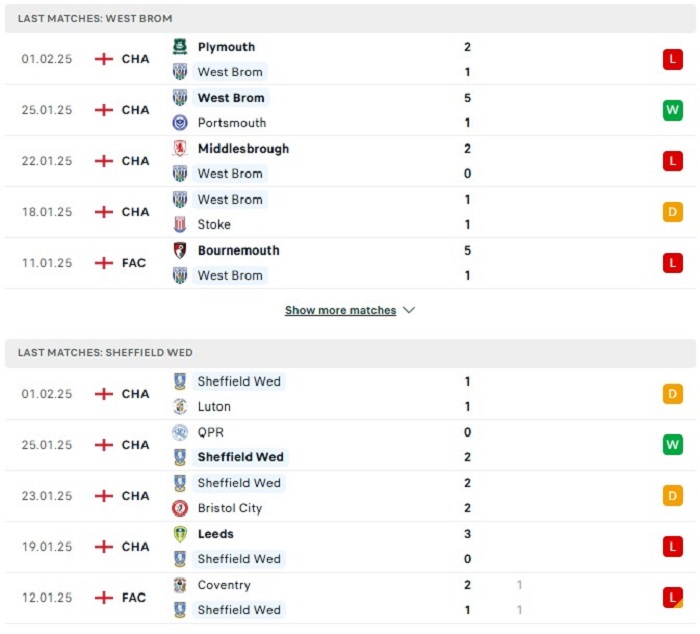Open the 22.01.25 Middlesbrough match row date
The width and height of the screenshot is (700, 634).
click(x=47, y=161)
